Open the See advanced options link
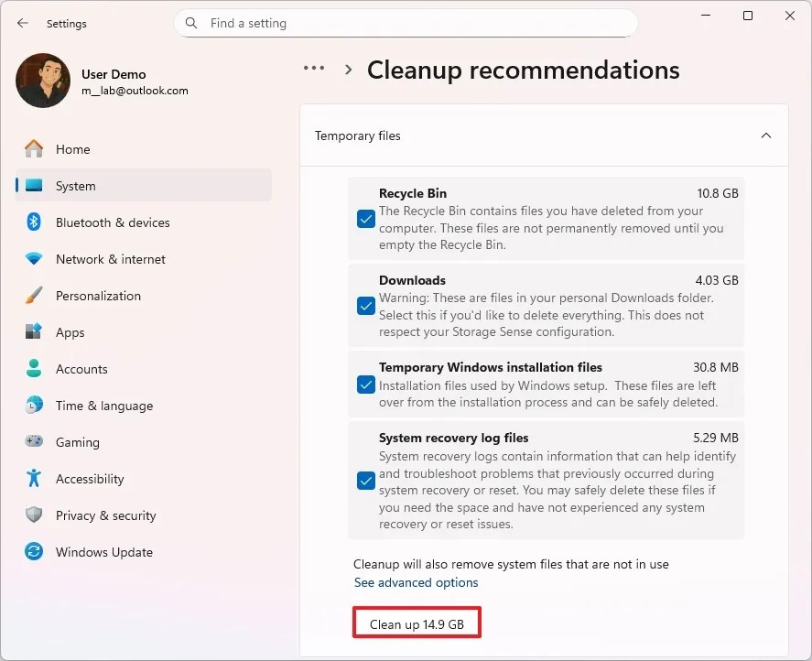 pos(416,582)
